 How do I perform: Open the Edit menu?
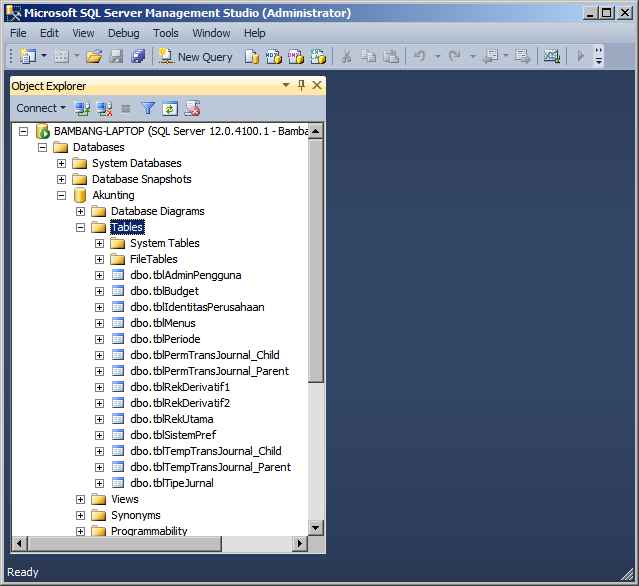(49, 33)
